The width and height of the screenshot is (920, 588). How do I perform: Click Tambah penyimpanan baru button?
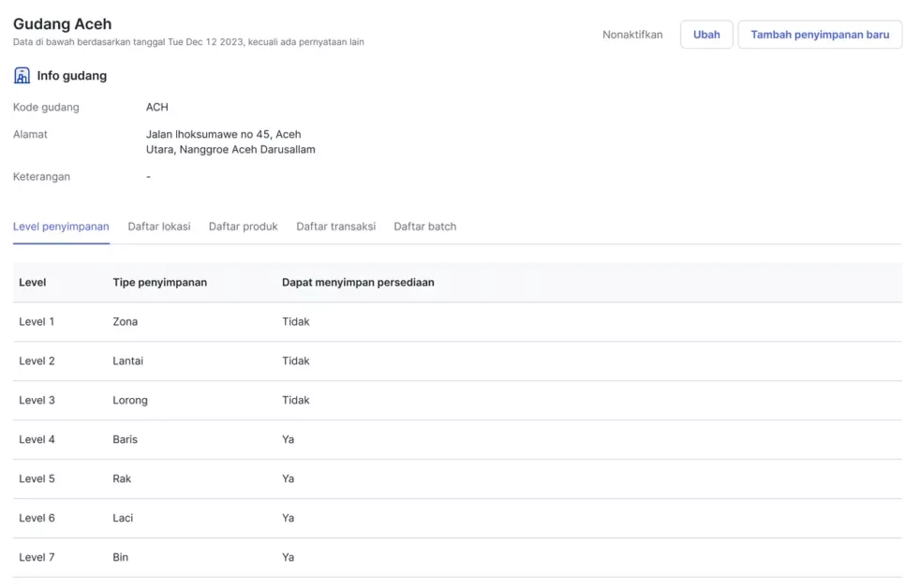pos(819,35)
